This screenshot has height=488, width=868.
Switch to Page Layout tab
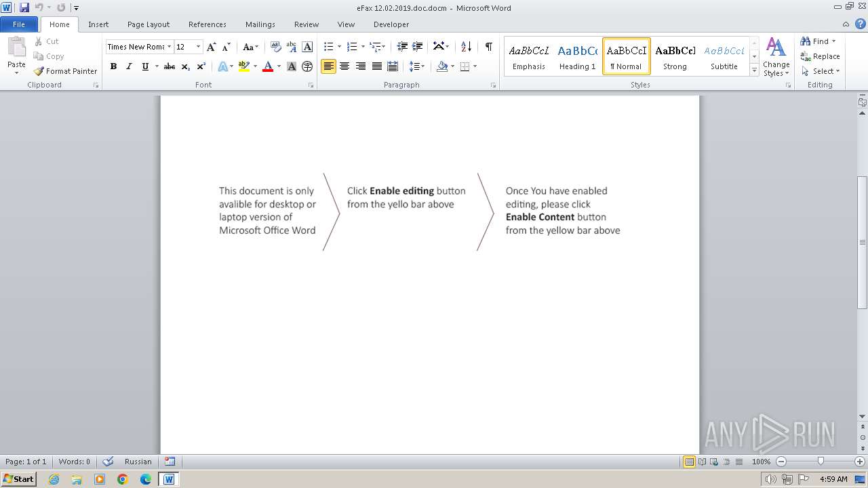(149, 24)
